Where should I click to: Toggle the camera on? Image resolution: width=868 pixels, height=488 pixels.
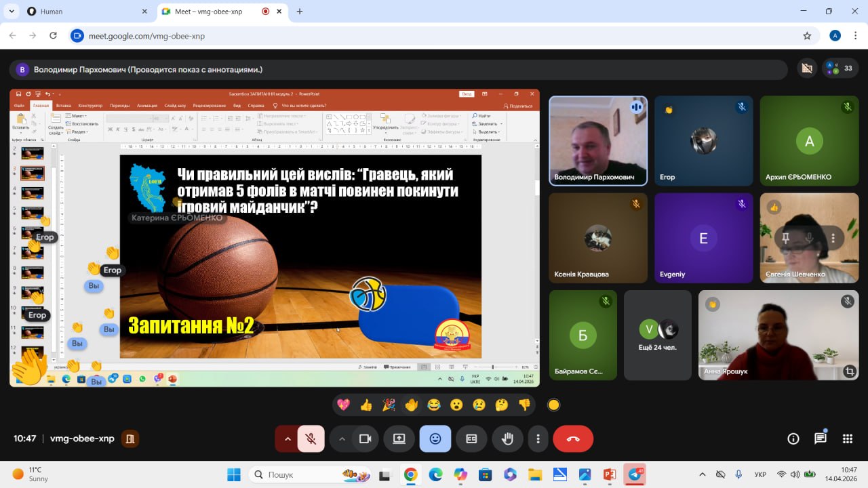click(x=366, y=439)
